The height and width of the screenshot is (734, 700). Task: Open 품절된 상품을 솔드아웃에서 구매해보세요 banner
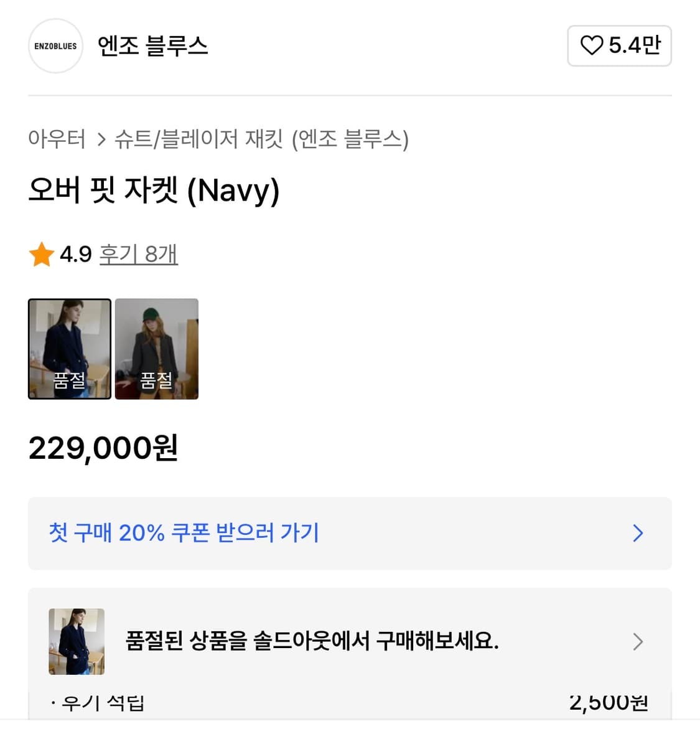pyautogui.click(x=312, y=641)
